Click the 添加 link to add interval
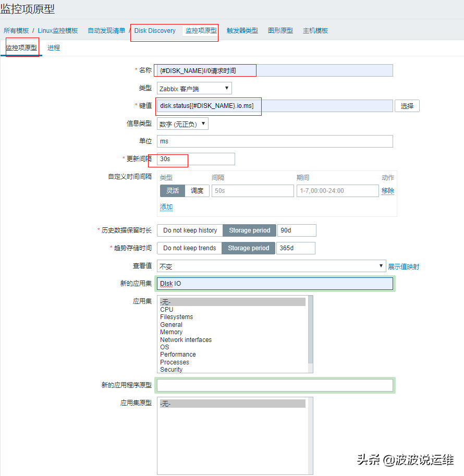The image size is (464, 476). point(166,207)
